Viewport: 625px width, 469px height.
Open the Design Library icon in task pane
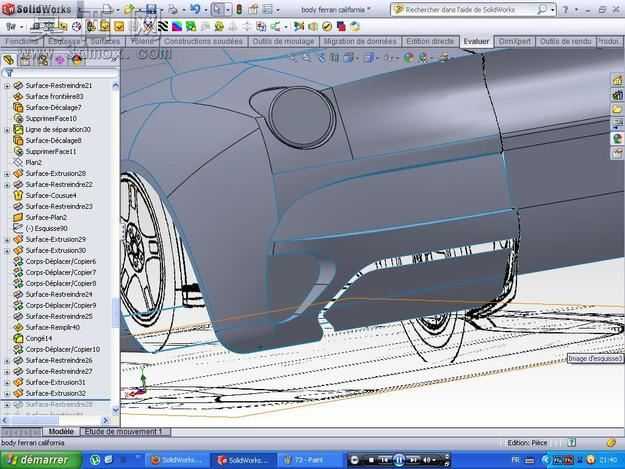pos(617,94)
